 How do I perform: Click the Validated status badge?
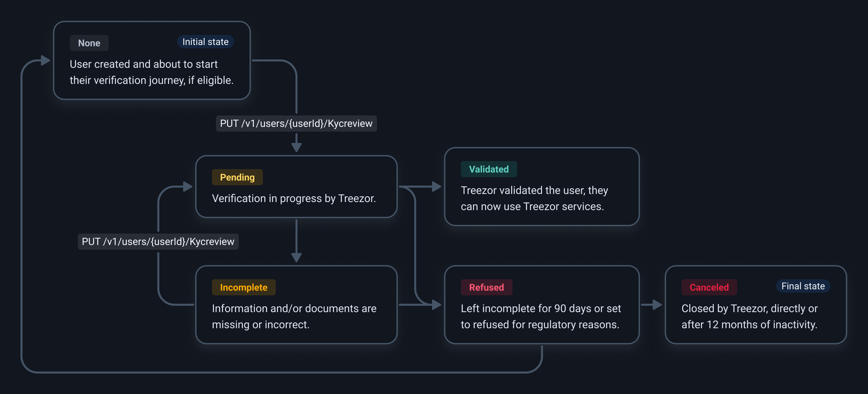tap(489, 169)
